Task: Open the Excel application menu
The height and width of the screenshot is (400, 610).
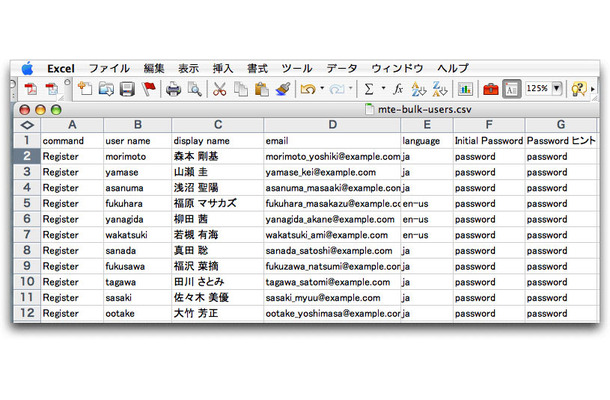Action: pyautogui.click(x=61, y=68)
